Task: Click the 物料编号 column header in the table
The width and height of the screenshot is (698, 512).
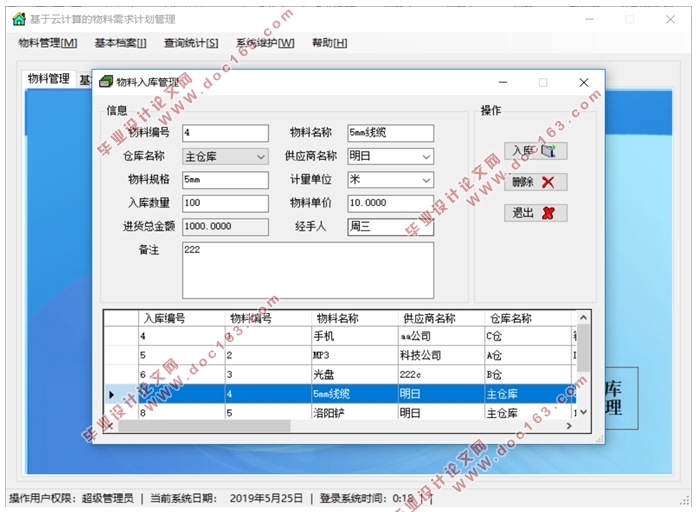Action: 268,318
